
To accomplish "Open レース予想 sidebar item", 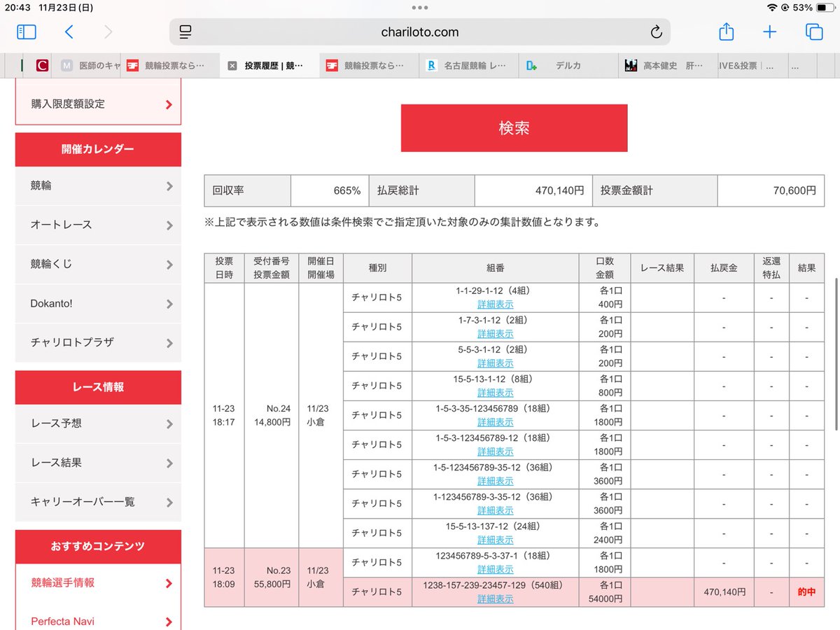I will click(98, 423).
